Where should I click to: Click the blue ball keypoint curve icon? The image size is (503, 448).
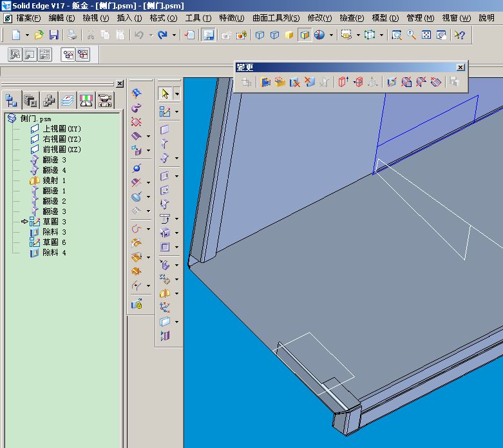click(x=137, y=168)
